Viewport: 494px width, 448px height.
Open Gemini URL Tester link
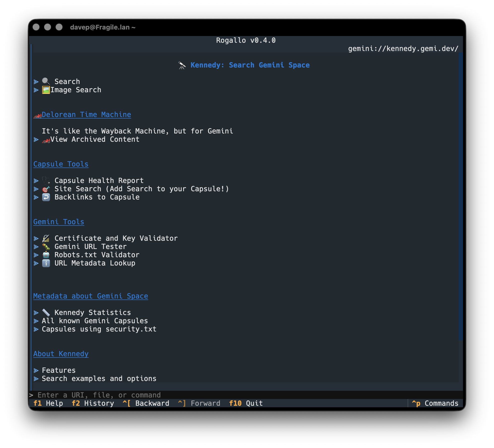pos(91,246)
